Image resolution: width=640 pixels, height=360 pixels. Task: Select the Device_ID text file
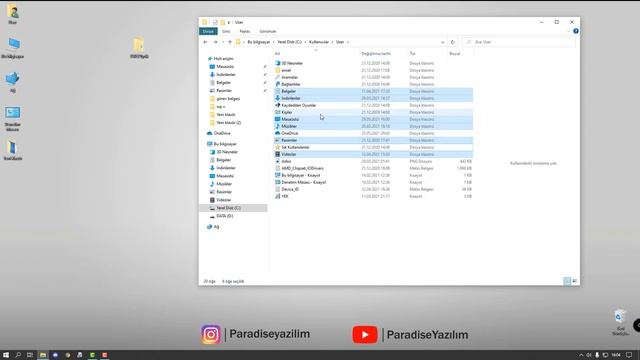374,189
